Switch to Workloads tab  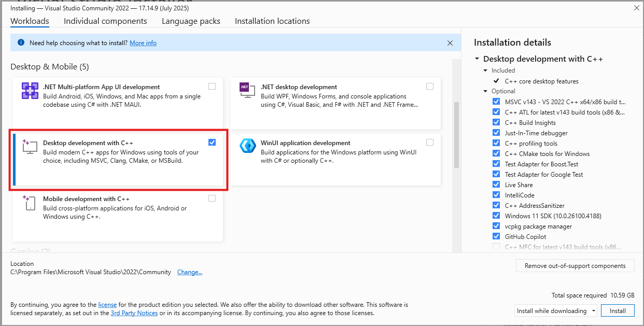click(x=30, y=21)
